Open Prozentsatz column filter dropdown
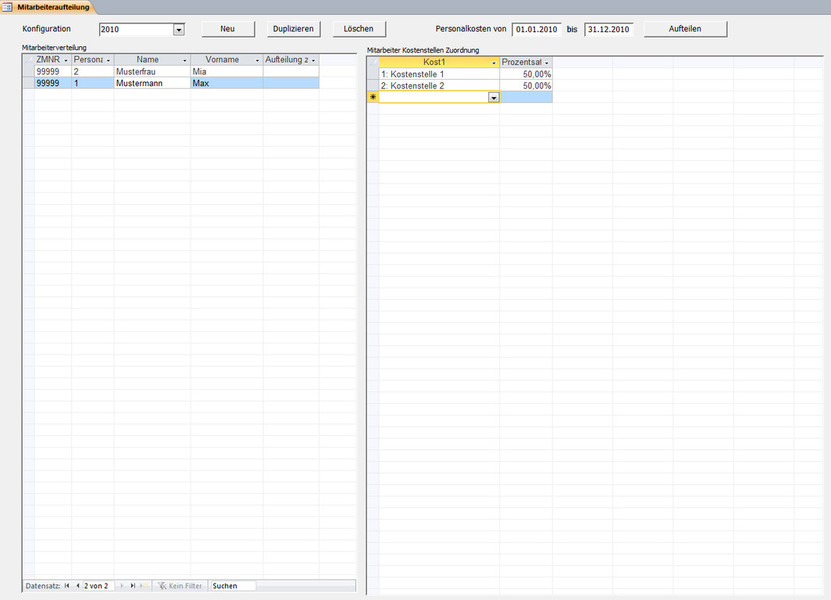 pos(547,63)
